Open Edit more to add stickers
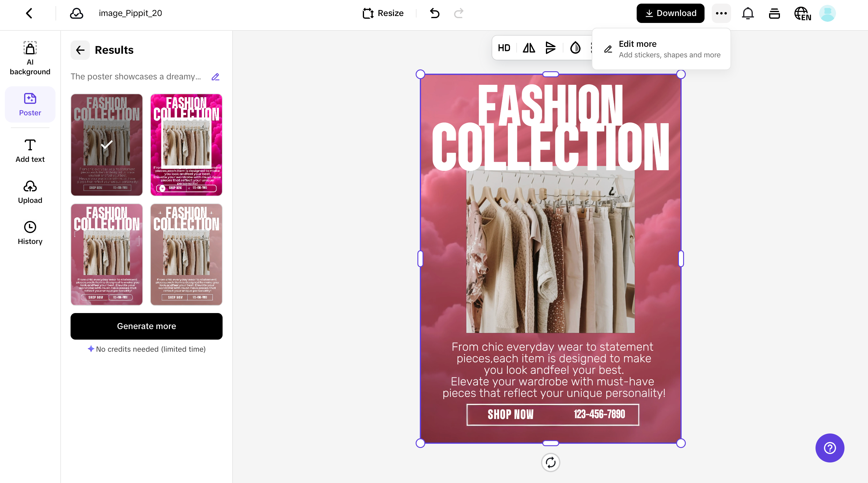The image size is (868, 483). [661, 49]
